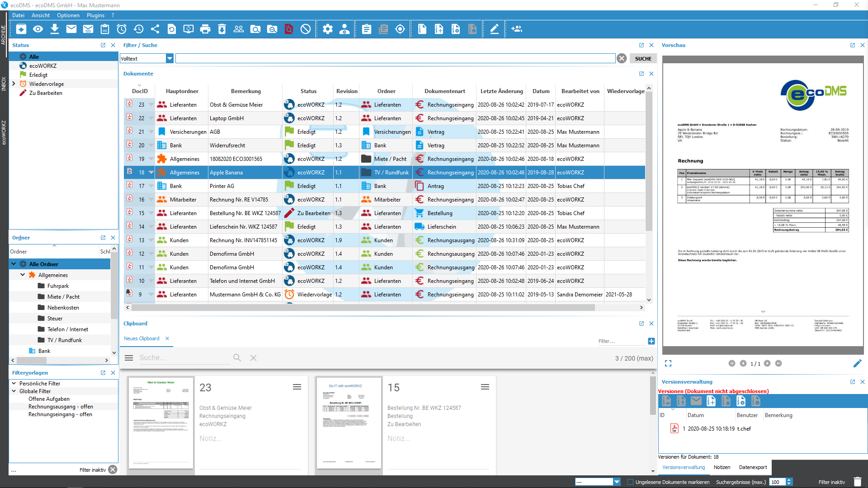
Task: Open the Optionen menu
Action: click(x=68, y=15)
